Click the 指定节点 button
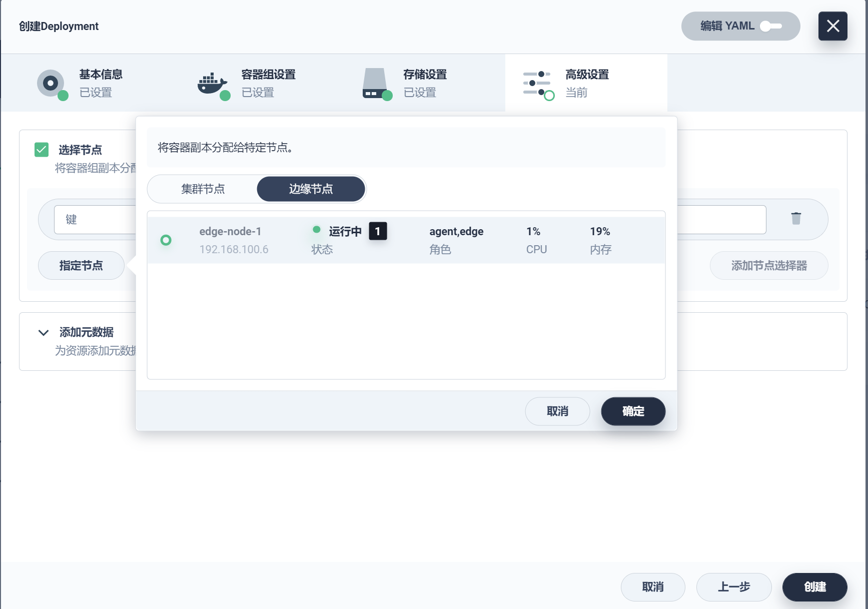The width and height of the screenshot is (868, 609). tap(81, 266)
